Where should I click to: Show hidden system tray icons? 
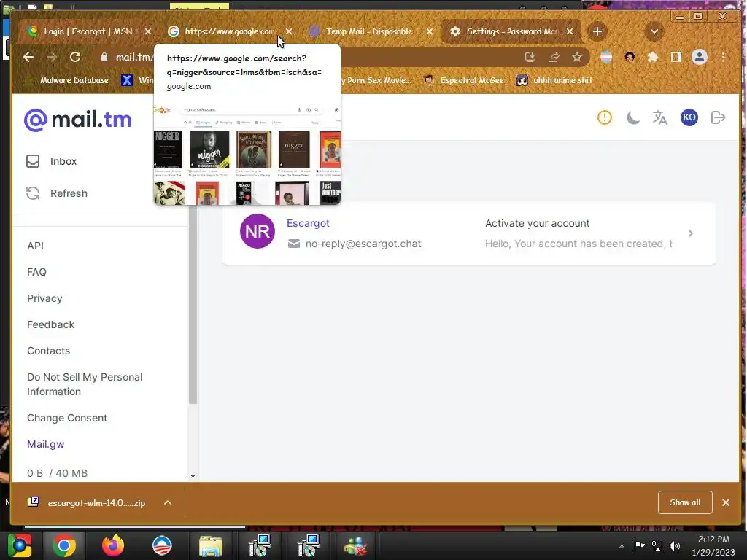[622, 546]
